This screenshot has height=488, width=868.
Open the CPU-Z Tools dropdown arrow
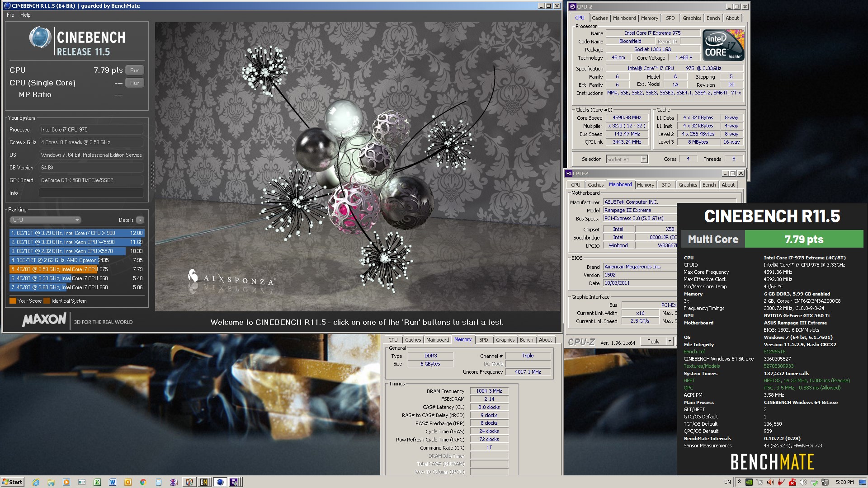(670, 342)
